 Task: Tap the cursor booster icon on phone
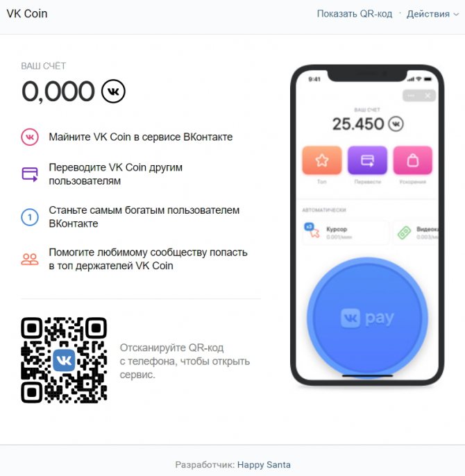[x=312, y=230]
